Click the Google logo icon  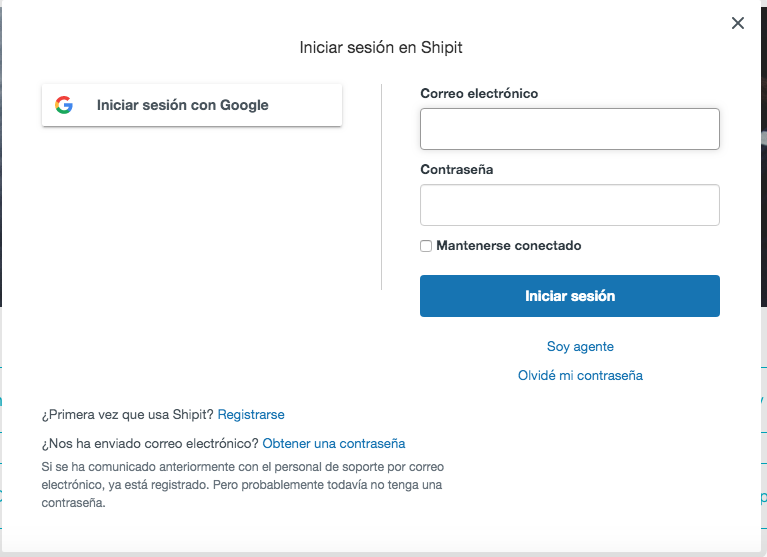pyautogui.click(x=64, y=105)
